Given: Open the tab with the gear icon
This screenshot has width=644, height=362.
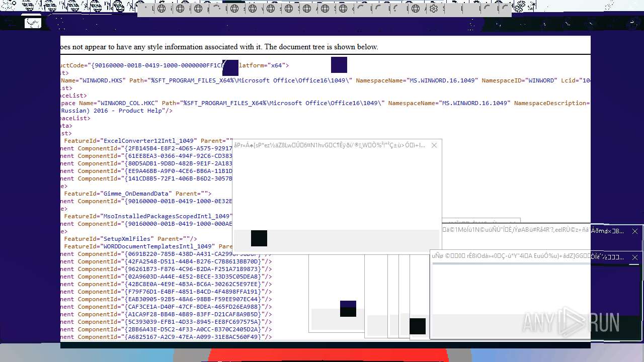Looking at the screenshot, I should (x=434, y=9).
